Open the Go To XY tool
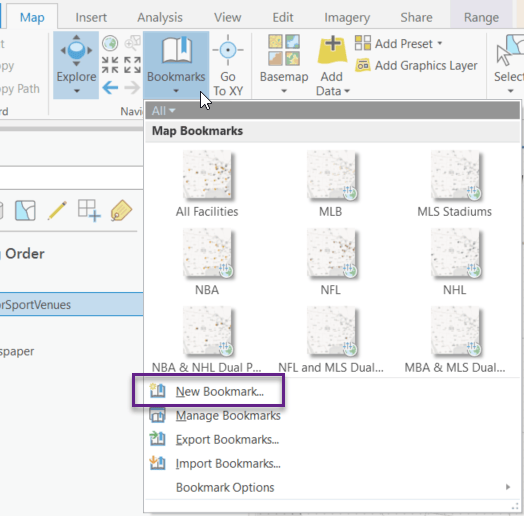This screenshot has width=524, height=516. (x=228, y=66)
